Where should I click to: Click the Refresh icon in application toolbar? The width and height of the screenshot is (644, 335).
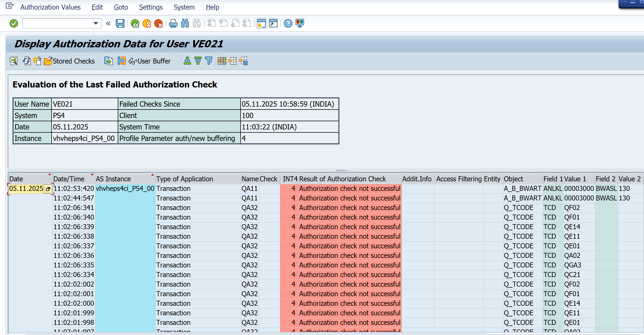(27, 61)
